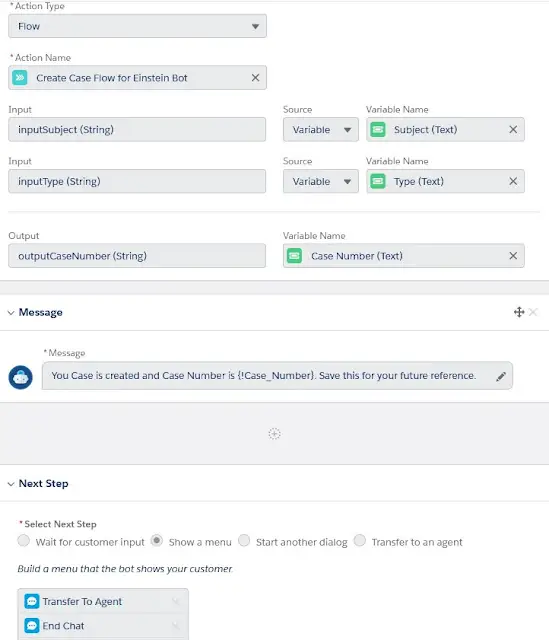
Task: Open Source dropdown for inputSubject
Action: [321, 129]
